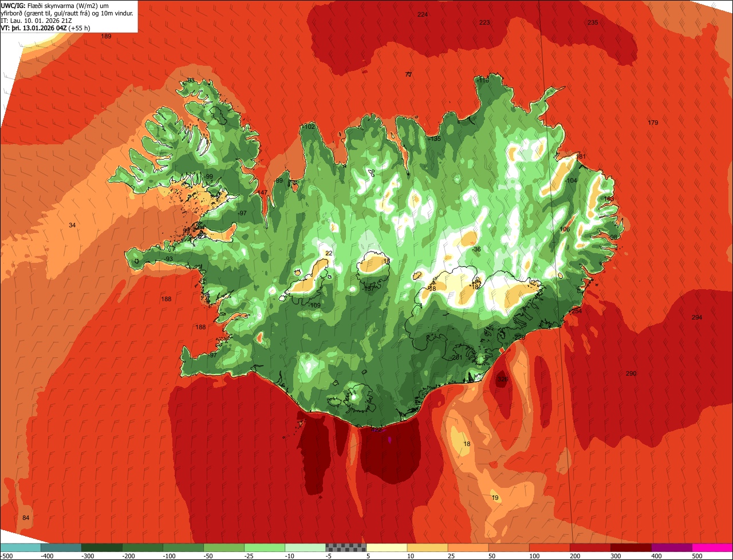Click the dark teal -400 to -300 legend swatch
Image resolution: width=733 pixels, height=560 pixels.
pos(61,547)
